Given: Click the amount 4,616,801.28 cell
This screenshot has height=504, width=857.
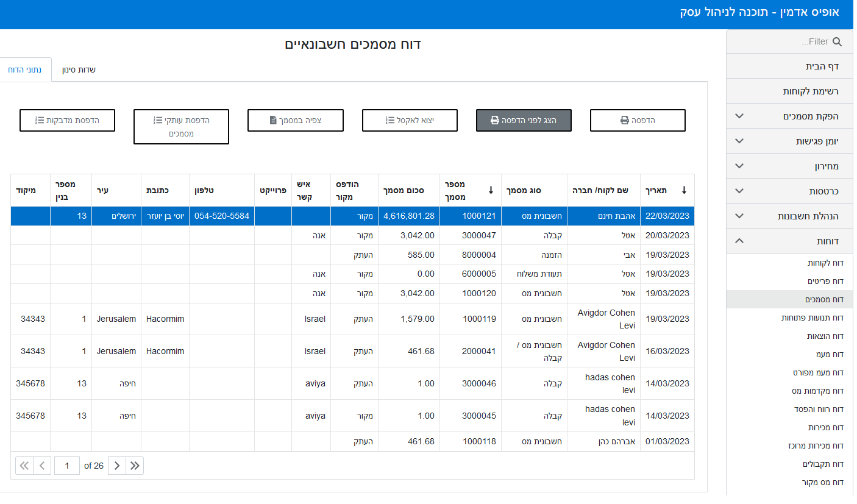Looking at the screenshot, I should click(x=409, y=216).
